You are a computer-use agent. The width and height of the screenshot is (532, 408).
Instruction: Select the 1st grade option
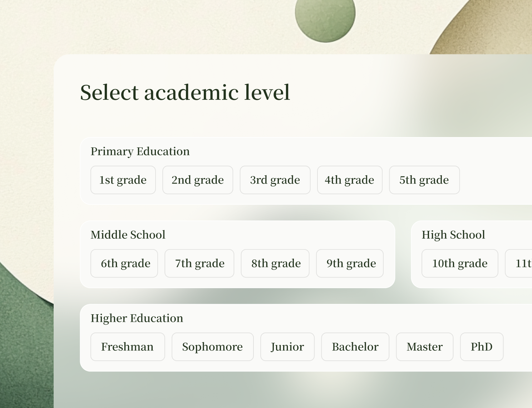(123, 180)
